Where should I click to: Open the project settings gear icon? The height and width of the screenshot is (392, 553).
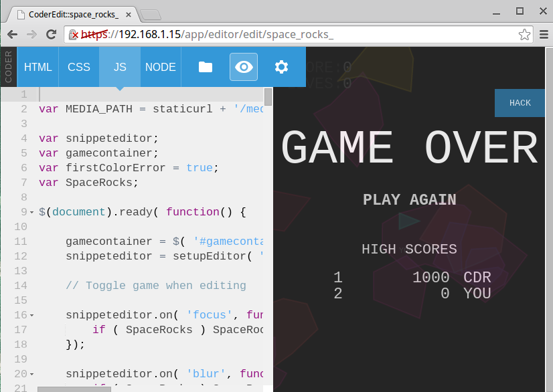[x=281, y=67]
